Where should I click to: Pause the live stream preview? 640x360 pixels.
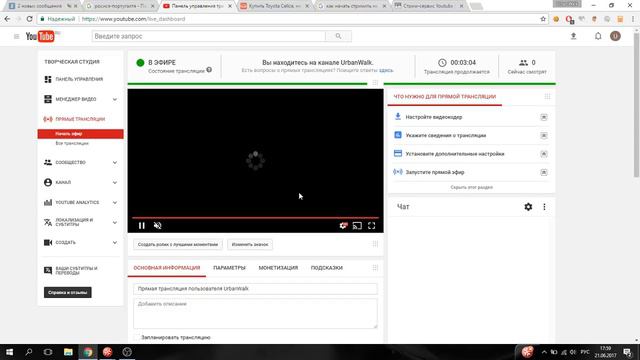click(x=142, y=226)
